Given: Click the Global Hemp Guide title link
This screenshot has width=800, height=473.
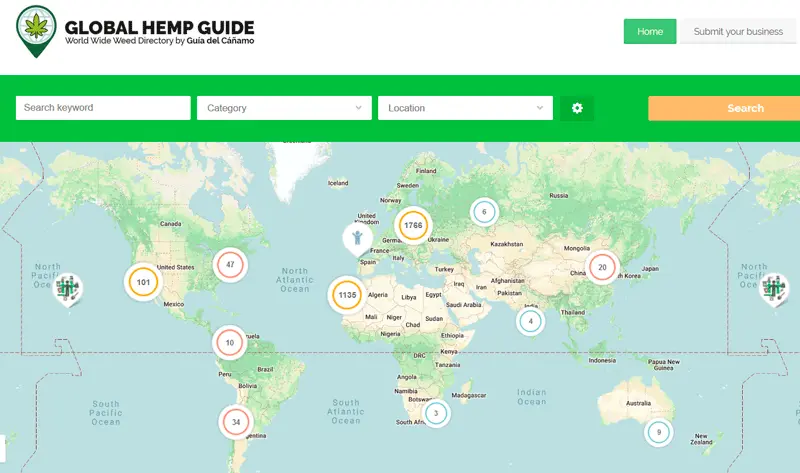Looking at the screenshot, I should coord(159,28).
